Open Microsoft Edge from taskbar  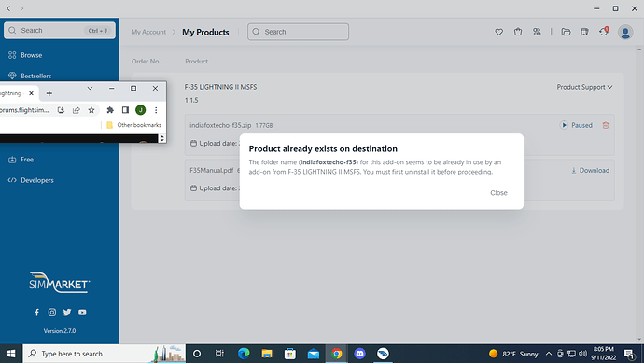(244, 354)
